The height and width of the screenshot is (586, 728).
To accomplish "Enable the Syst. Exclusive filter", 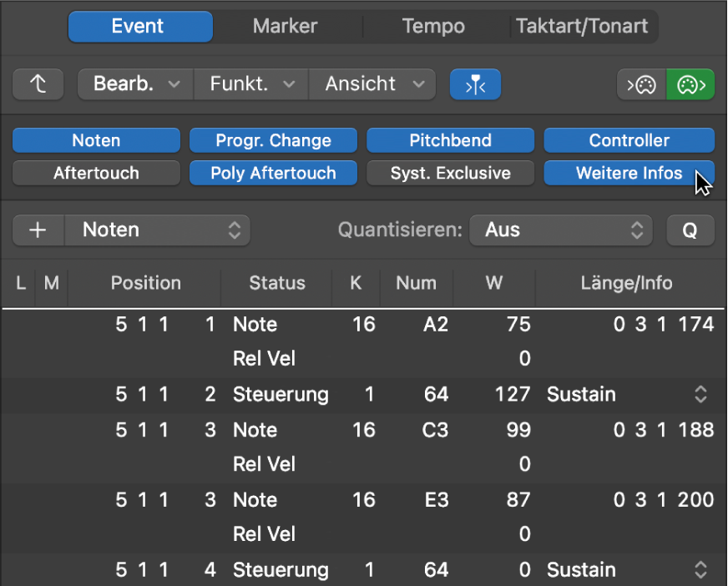I will (450, 174).
